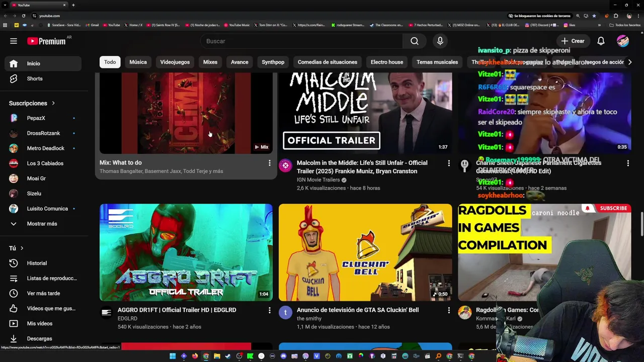
Task: Play the AGGRO DR1FT thumbnail
Action: point(186,252)
